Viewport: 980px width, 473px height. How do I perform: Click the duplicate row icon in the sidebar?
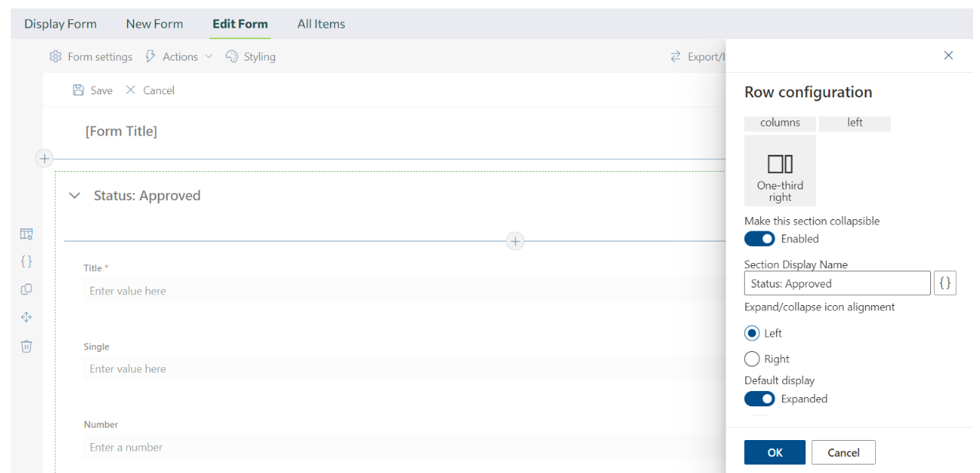pos(26,290)
